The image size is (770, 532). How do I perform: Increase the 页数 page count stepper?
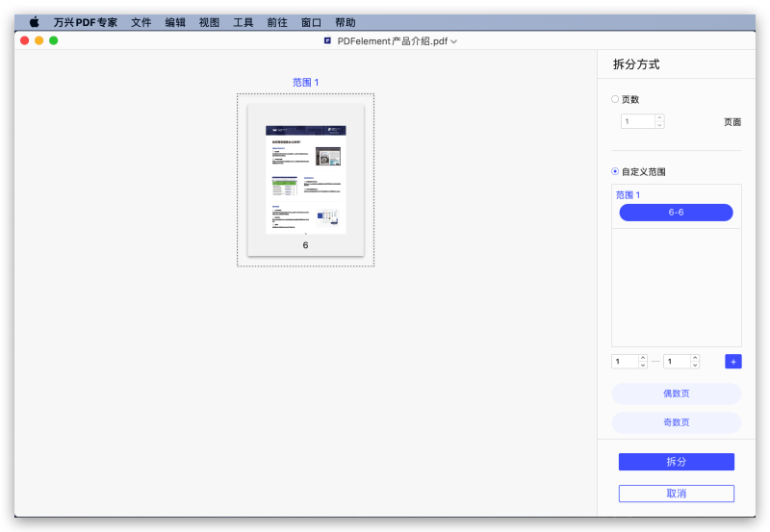point(660,117)
